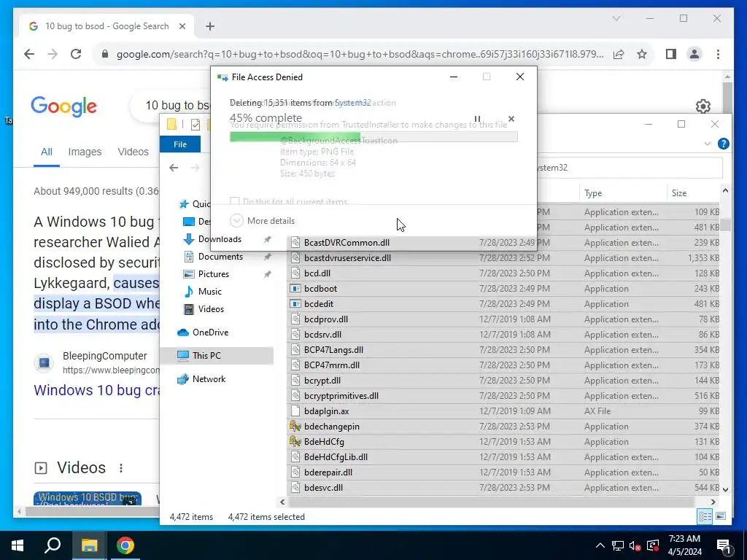Open File Explorer help
Image resolution: width=747 pixels, height=560 pixels.
pos(723,144)
